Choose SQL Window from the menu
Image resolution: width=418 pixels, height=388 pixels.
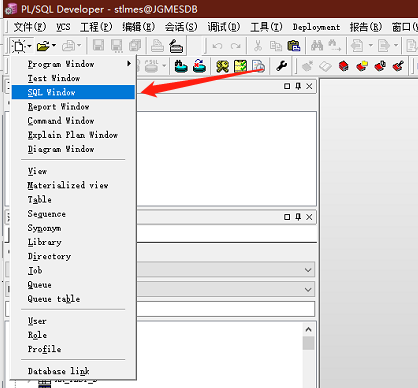(73, 92)
